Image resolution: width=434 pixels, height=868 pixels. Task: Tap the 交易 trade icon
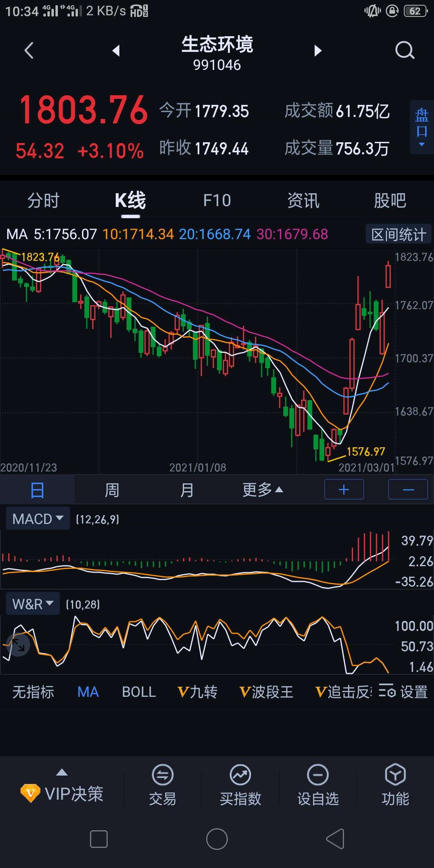click(162, 785)
